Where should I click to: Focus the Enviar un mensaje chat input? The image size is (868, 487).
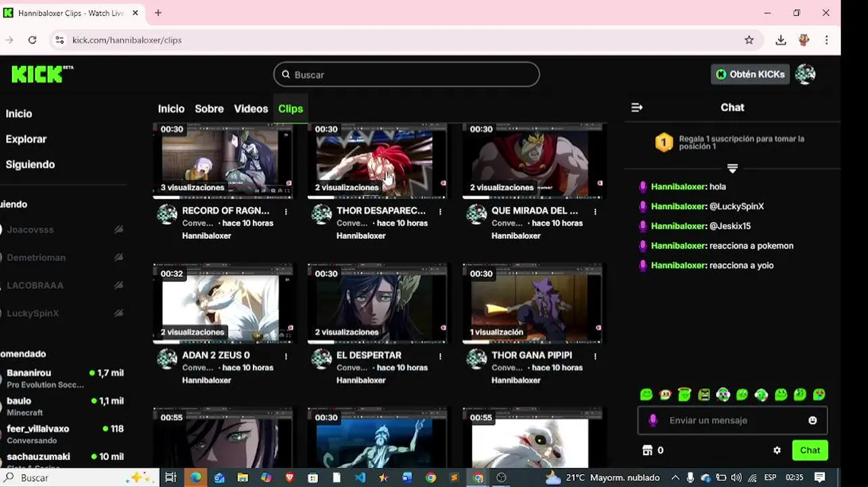(x=732, y=420)
